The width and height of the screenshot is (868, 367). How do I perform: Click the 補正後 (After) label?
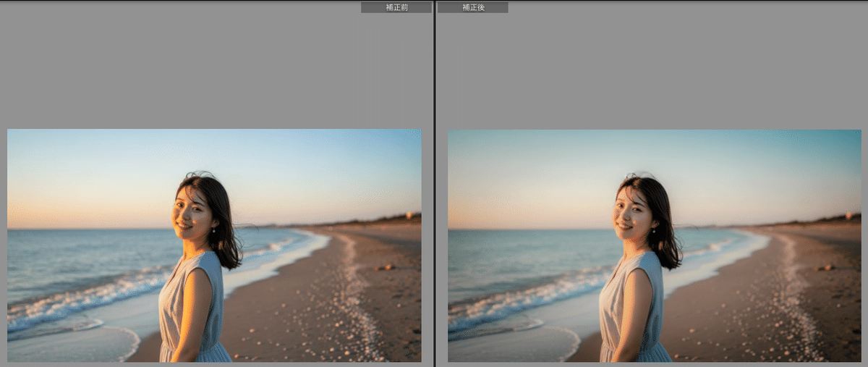coord(472,7)
